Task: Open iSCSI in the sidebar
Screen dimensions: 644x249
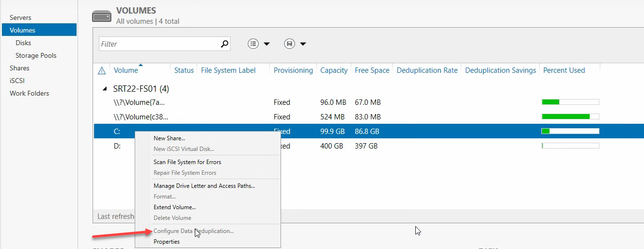Action: 17,81
